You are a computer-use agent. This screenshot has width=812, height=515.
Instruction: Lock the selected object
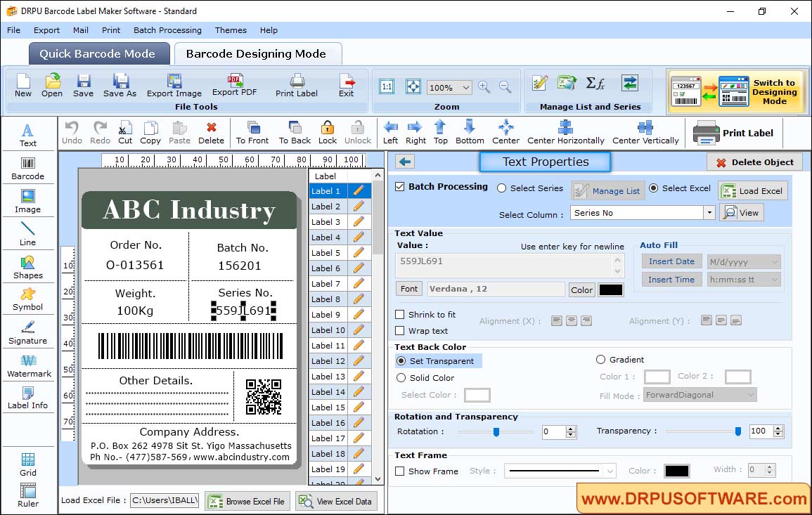point(328,133)
